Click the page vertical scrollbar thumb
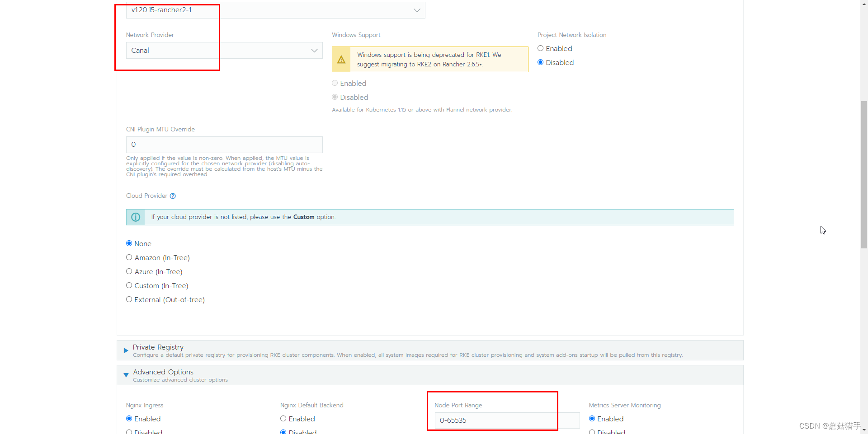Viewport: 868px width, 434px height. pyautogui.click(x=864, y=175)
